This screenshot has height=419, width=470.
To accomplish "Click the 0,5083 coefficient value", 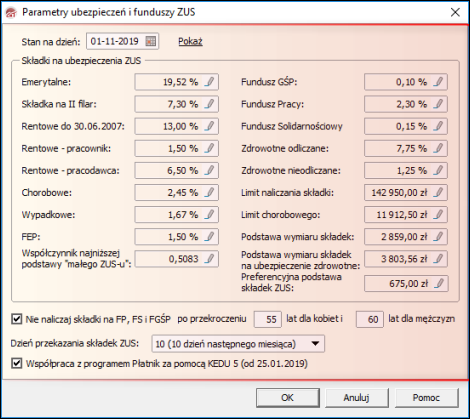I will [x=183, y=259].
